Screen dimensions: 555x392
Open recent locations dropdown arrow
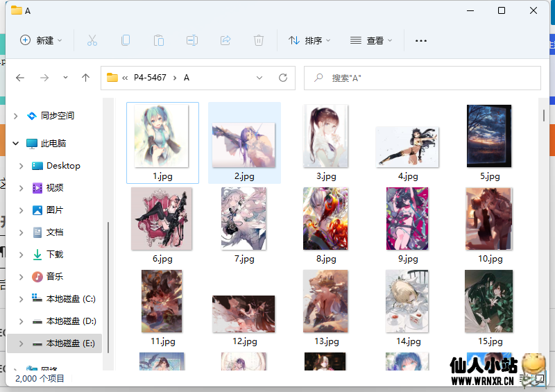pos(65,78)
